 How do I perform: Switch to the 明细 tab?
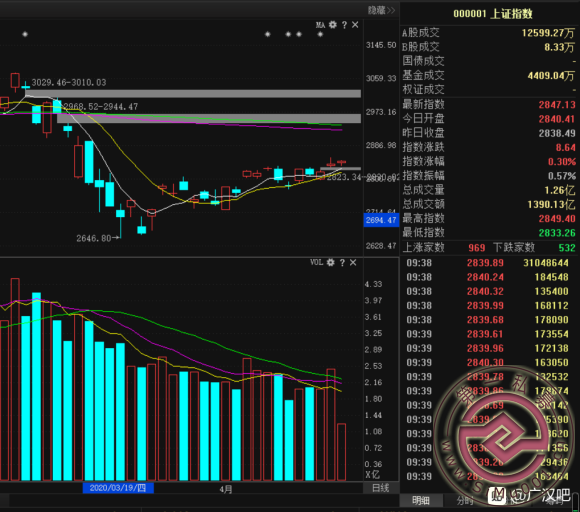(x=421, y=501)
